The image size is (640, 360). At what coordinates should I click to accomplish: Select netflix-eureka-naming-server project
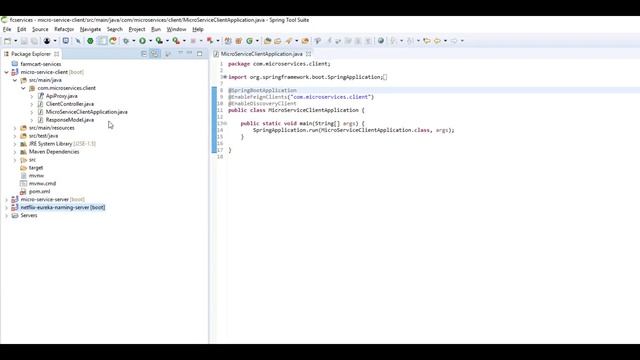pyautogui.click(x=63, y=207)
